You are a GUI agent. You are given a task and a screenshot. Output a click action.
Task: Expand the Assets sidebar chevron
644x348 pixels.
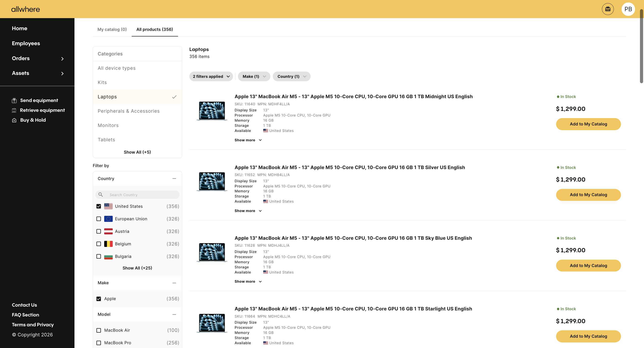[x=62, y=73]
